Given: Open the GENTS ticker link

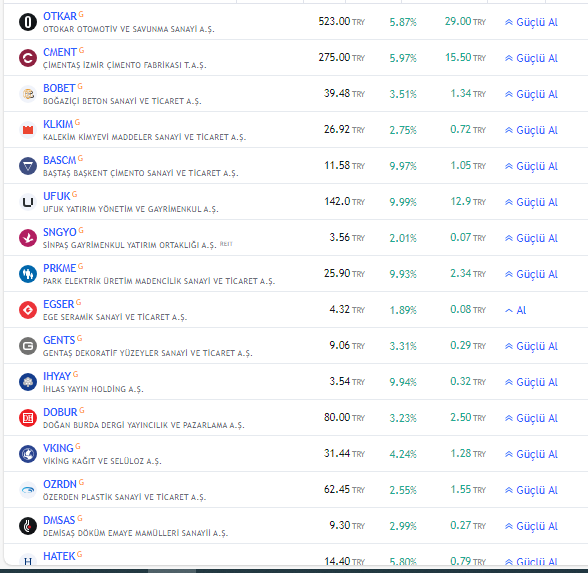Looking at the screenshot, I should [59, 340].
